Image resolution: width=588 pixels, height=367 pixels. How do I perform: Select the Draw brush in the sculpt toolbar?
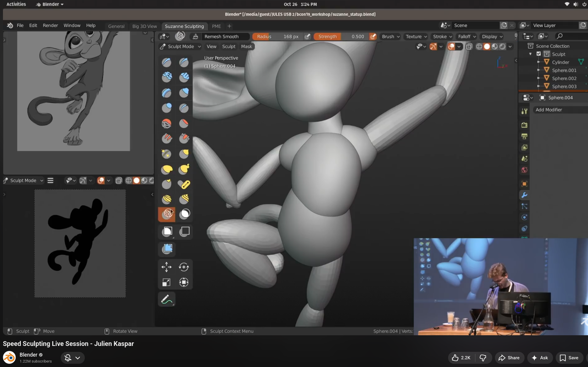pyautogui.click(x=166, y=62)
